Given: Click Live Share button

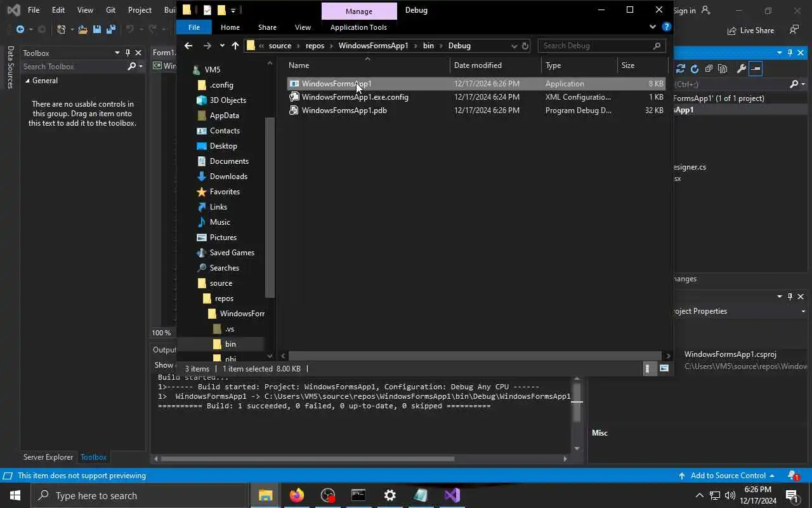Looking at the screenshot, I should 750,30.
